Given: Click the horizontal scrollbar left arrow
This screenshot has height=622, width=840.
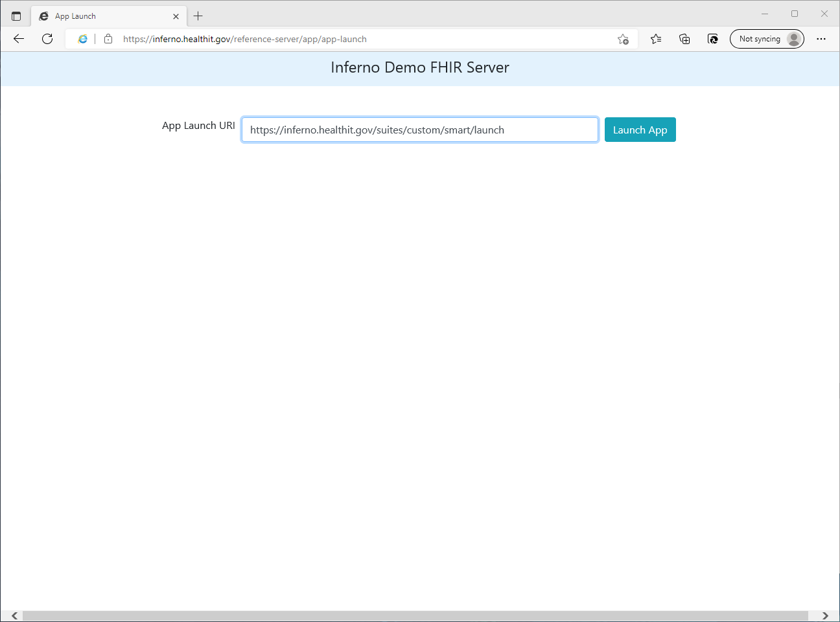Looking at the screenshot, I should pos(14,616).
